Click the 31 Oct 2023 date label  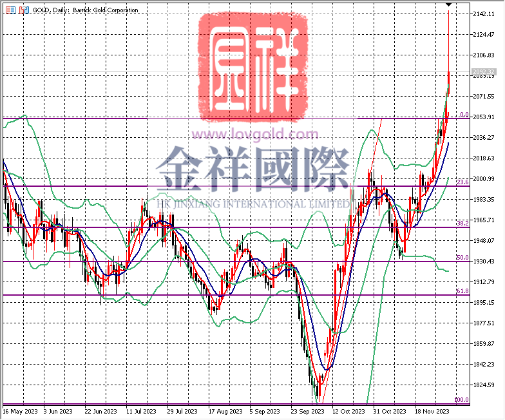[390, 411]
